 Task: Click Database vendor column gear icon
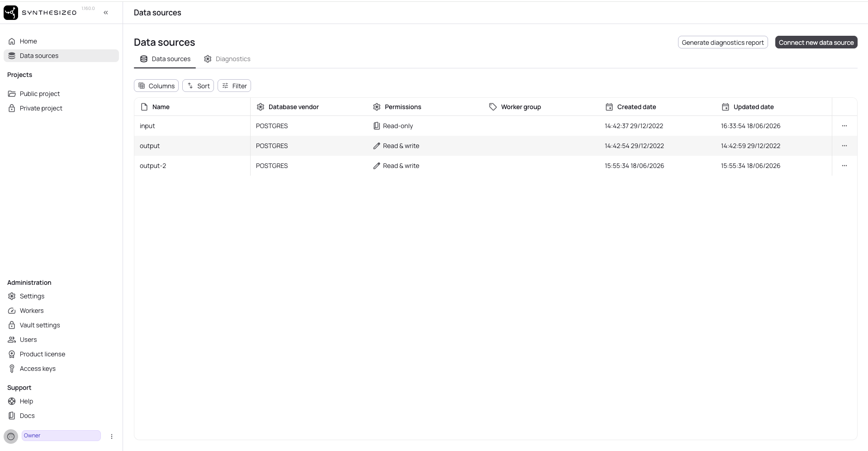[x=261, y=107]
